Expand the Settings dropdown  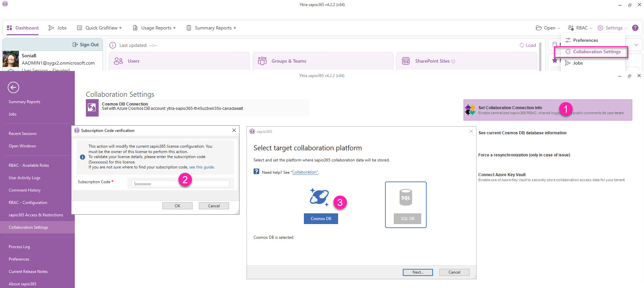point(612,28)
